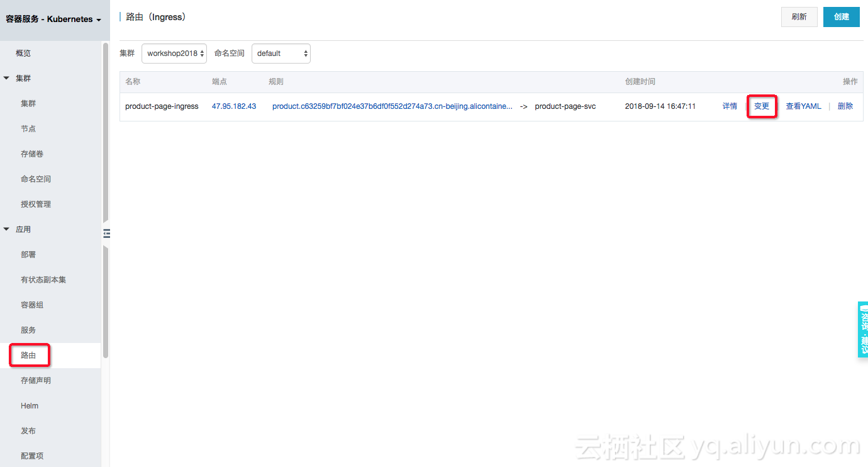Viewport: 868px width, 467px height.
Task: Collapse the sidebar with the handle icon
Action: tap(106, 233)
